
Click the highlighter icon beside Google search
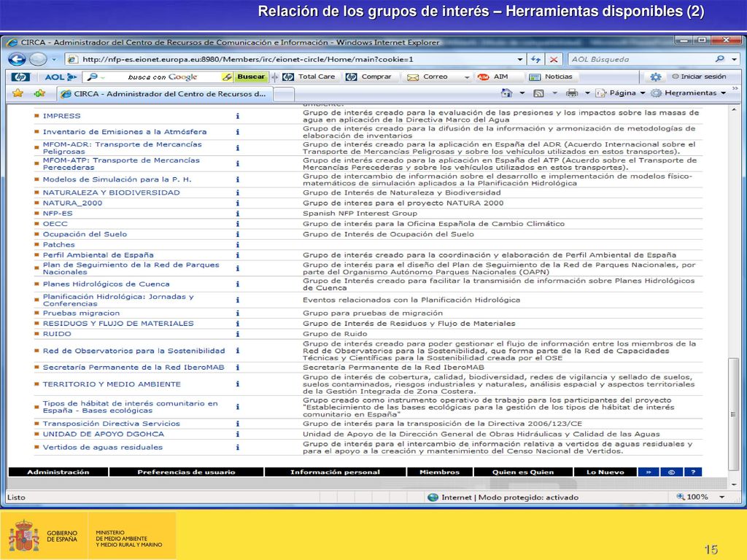coord(228,77)
